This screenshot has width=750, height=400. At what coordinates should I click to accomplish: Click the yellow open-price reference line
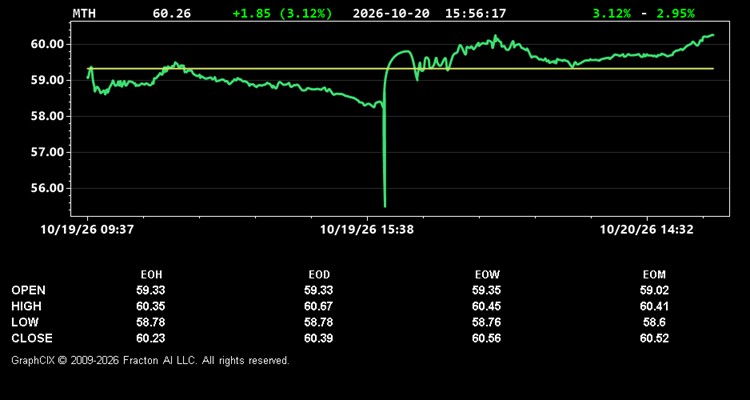tap(400, 68)
